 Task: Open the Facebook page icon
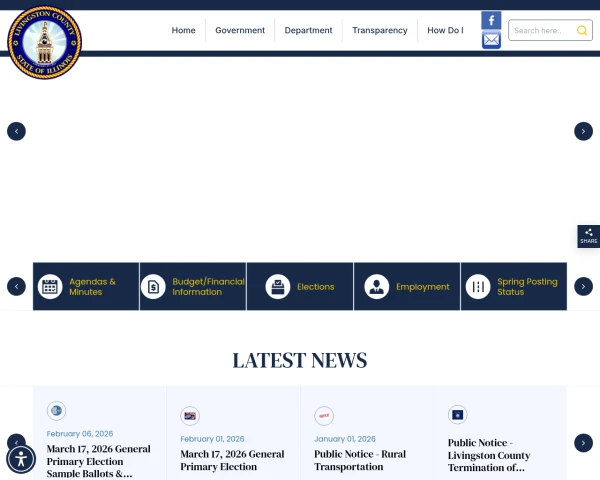[x=491, y=20]
